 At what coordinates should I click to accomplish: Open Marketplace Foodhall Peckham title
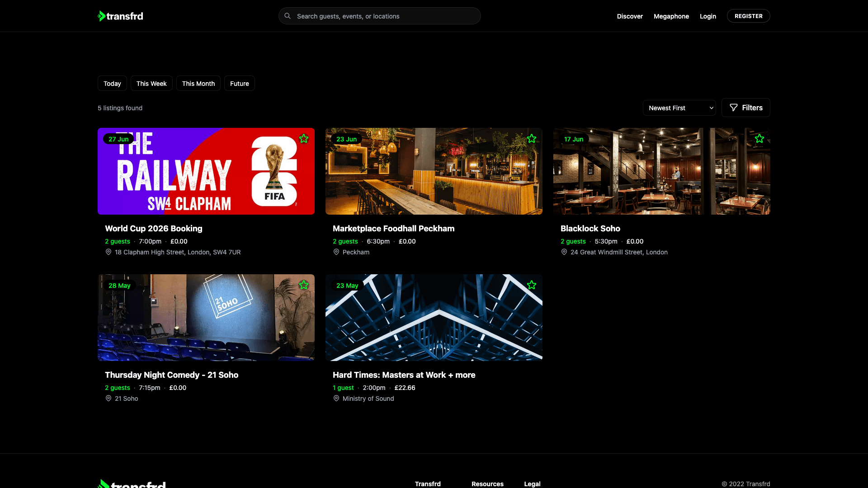pos(394,229)
